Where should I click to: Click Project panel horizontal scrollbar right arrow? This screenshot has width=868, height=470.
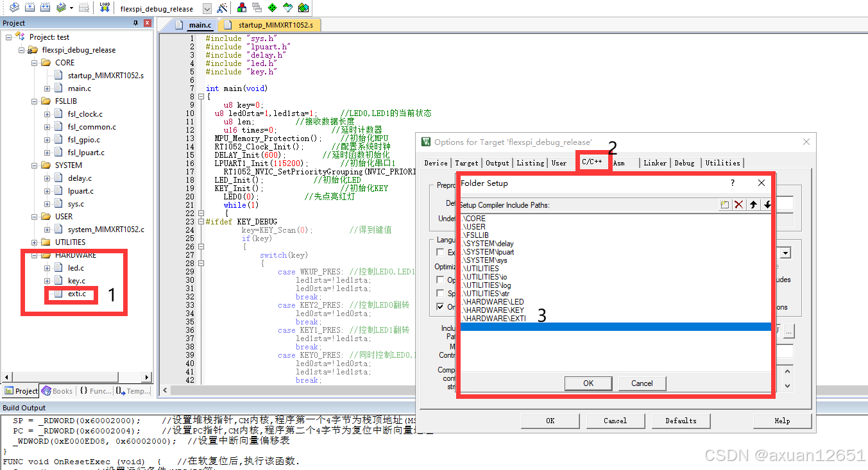(147, 377)
